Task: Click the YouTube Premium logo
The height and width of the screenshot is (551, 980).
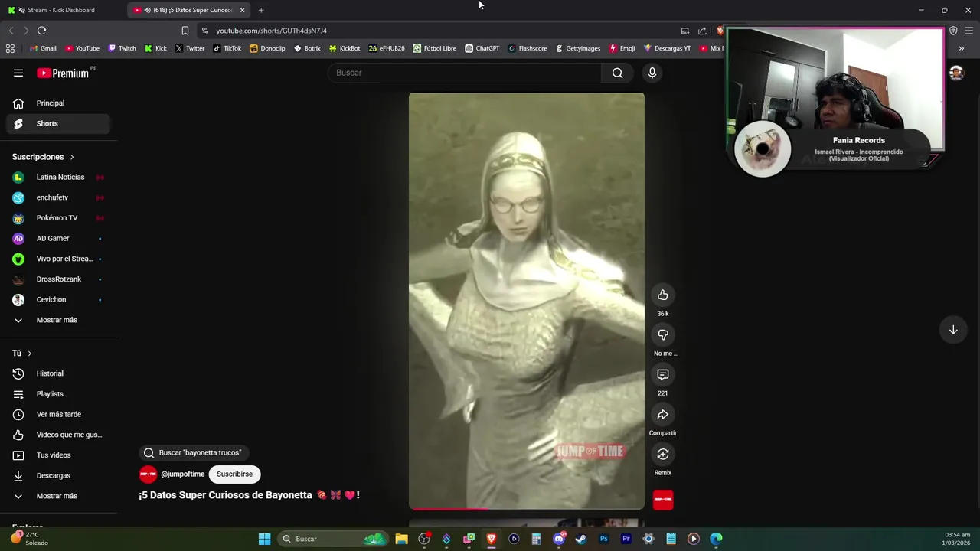Action: coord(63,73)
